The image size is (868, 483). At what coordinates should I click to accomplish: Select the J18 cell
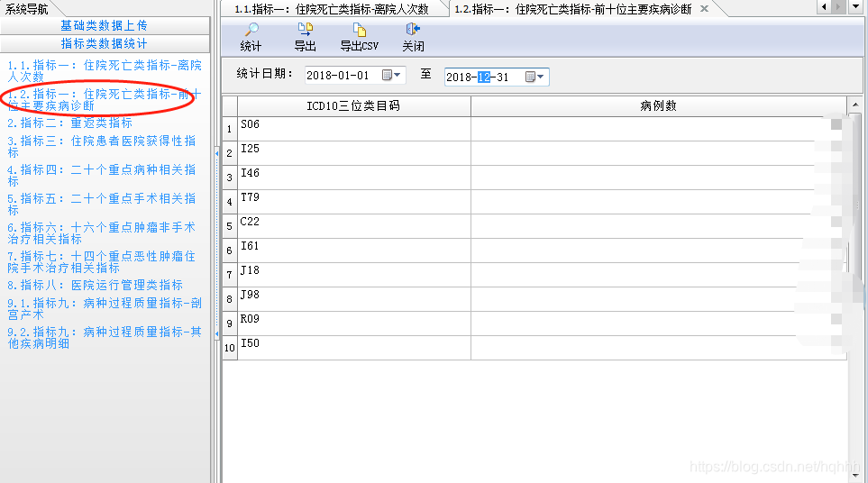[354, 275]
